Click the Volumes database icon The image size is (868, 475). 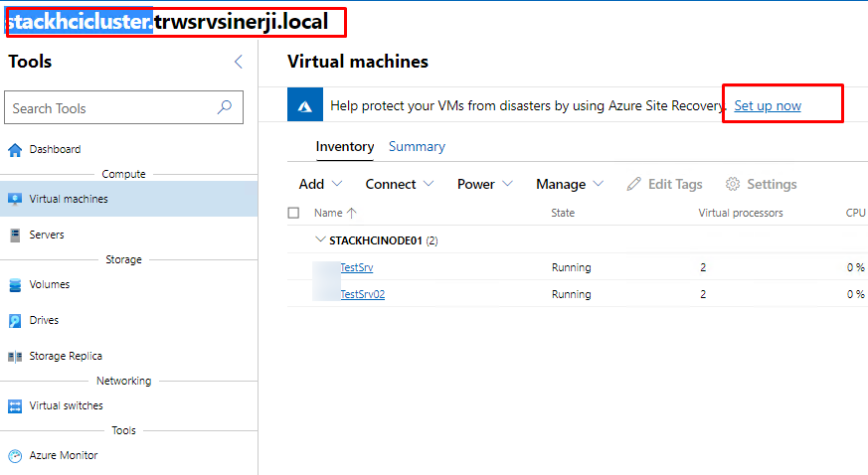[x=15, y=285]
